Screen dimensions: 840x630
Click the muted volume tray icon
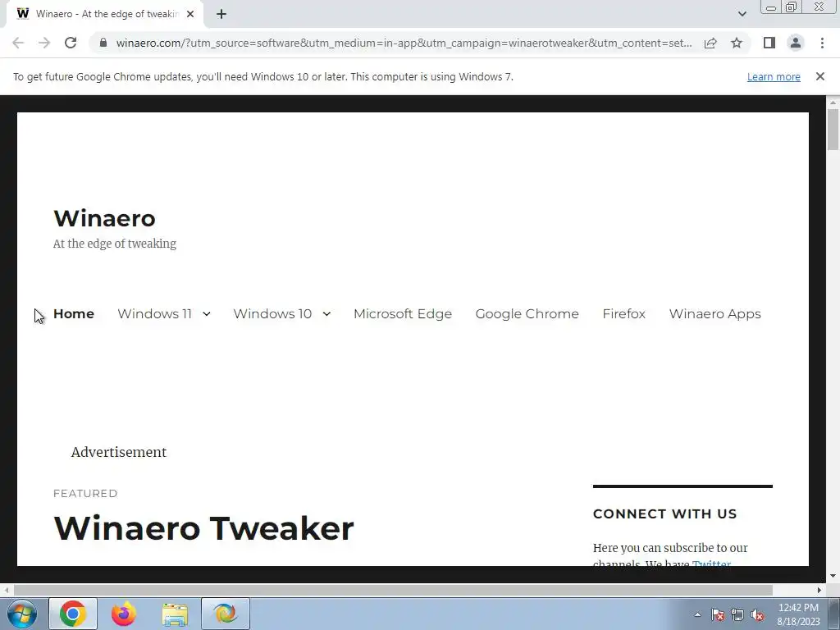[757, 614]
